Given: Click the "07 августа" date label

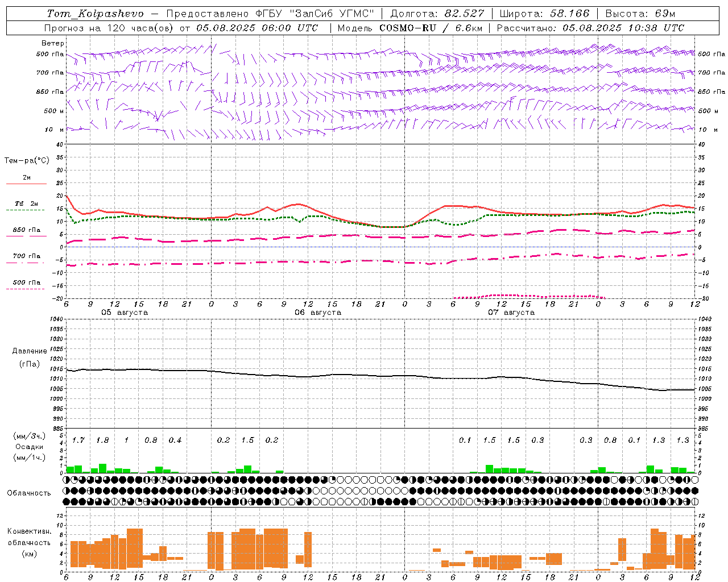Looking at the screenshot, I should click(511, 313).
